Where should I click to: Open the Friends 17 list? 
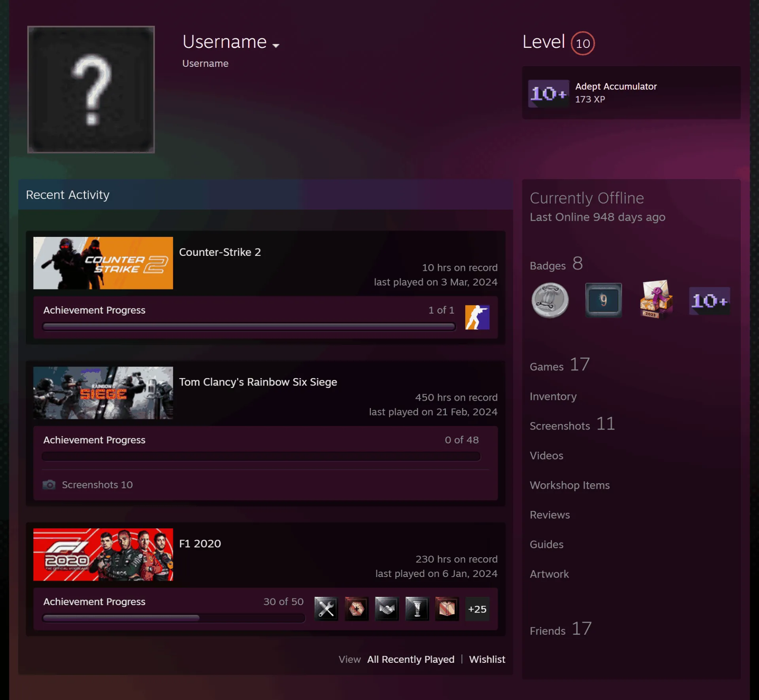coord(561,629)
